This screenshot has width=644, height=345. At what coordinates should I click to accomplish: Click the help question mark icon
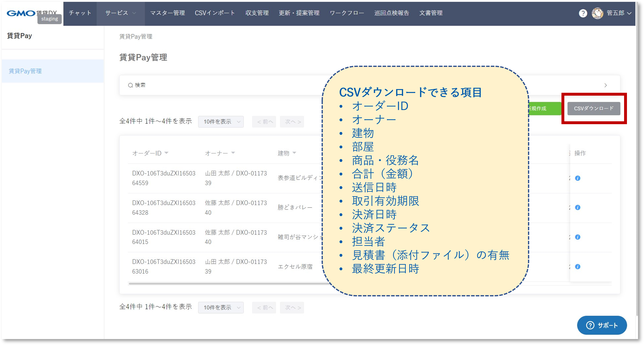pyautogui.click(x=583, y=13)
